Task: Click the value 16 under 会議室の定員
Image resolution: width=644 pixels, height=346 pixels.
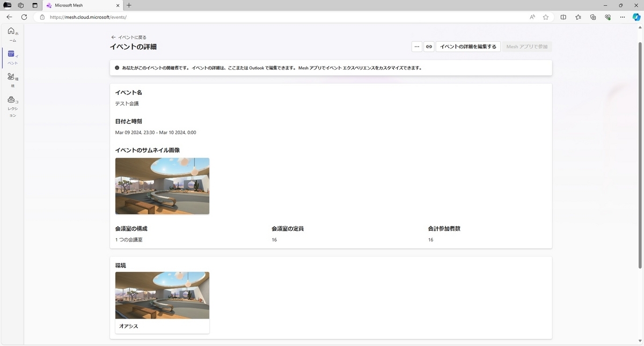Action: point(274,240)
